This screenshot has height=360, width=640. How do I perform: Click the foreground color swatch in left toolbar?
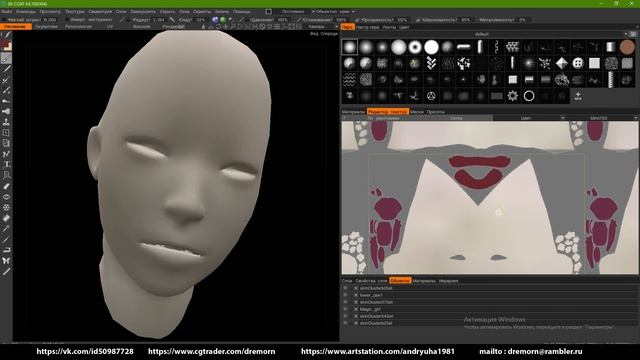(5, 43)
